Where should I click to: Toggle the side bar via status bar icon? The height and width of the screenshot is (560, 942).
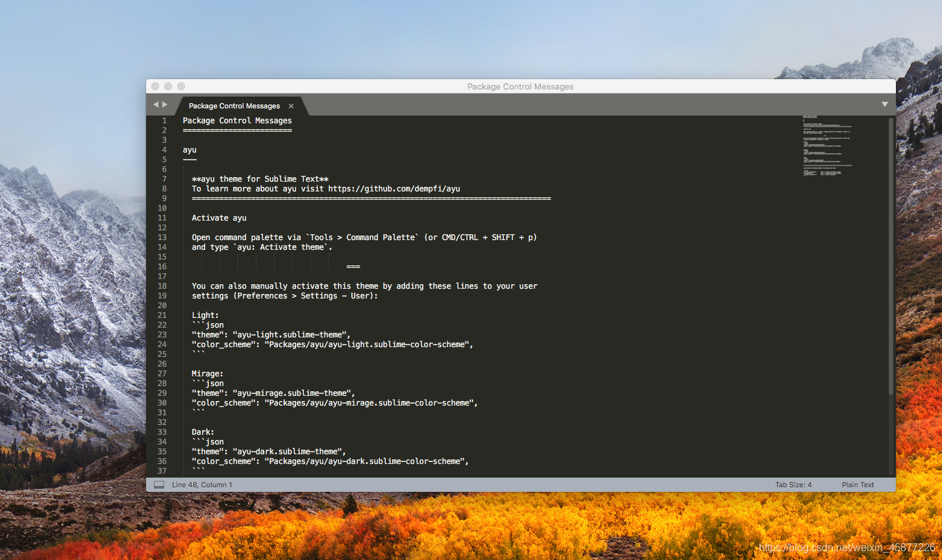pos(159,485)
